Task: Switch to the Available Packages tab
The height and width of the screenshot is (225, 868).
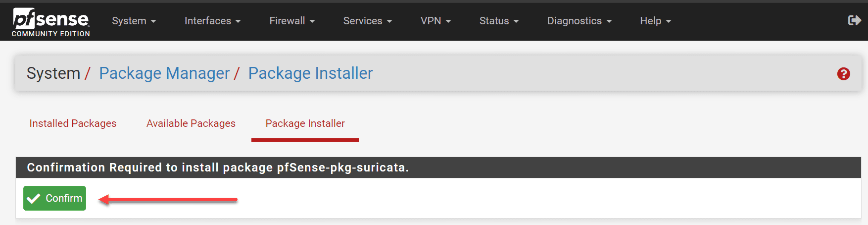Action: [x=191, y=123]
